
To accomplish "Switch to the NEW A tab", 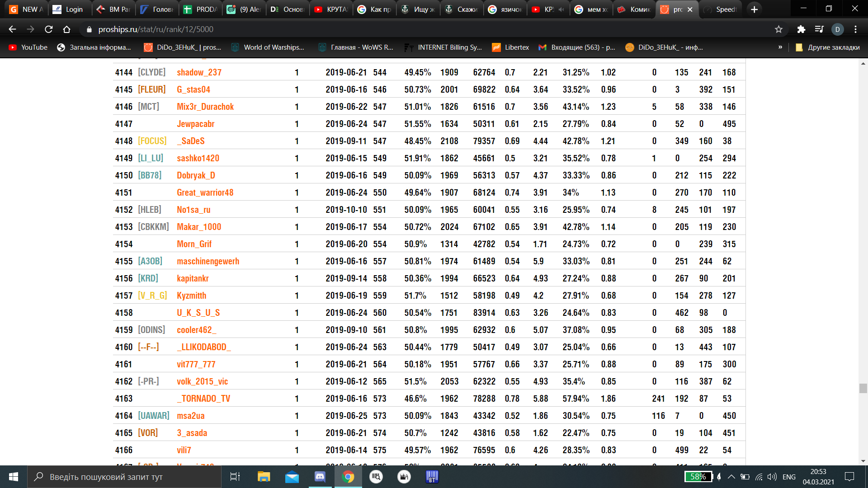I will pyautogui.click(x=25, y=9).
